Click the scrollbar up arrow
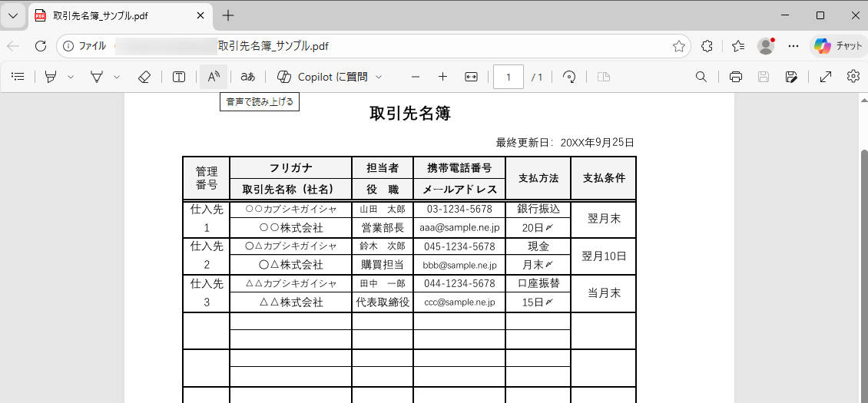Viewport: 868px width, 403px height. pos(863,100)
